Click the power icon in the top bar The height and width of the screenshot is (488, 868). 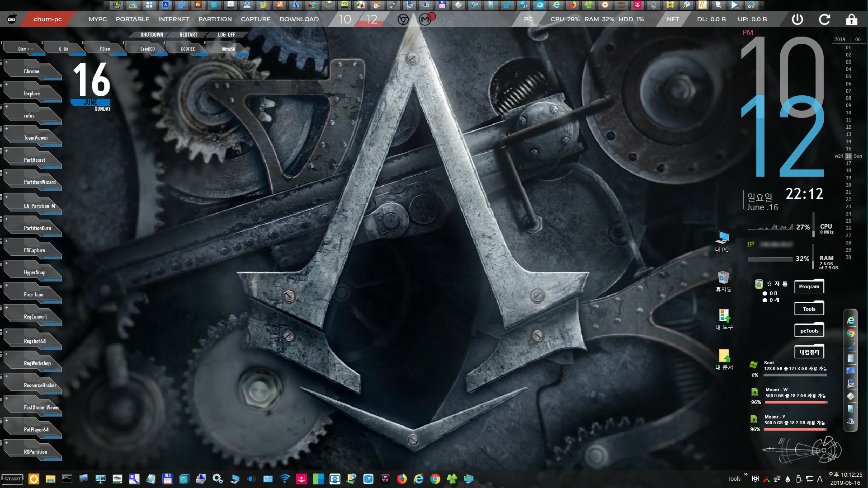pyautogui.click(x=797, y=19)
